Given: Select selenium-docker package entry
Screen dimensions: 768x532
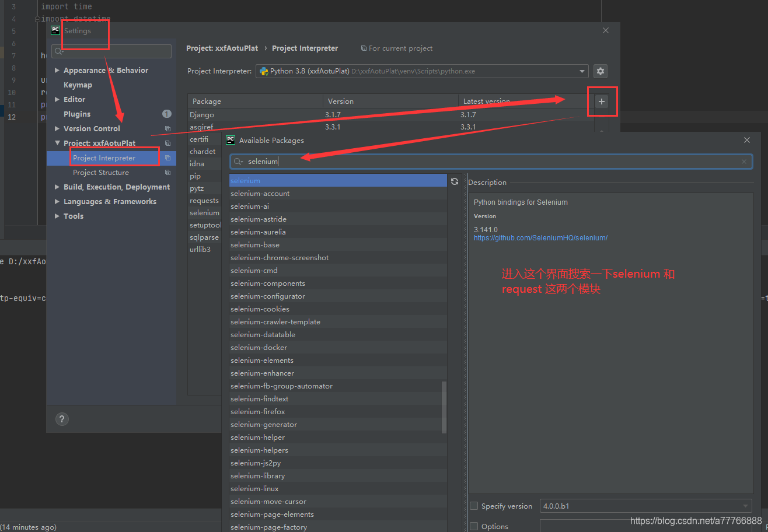Looking at the screenshot, I should 338,348.
